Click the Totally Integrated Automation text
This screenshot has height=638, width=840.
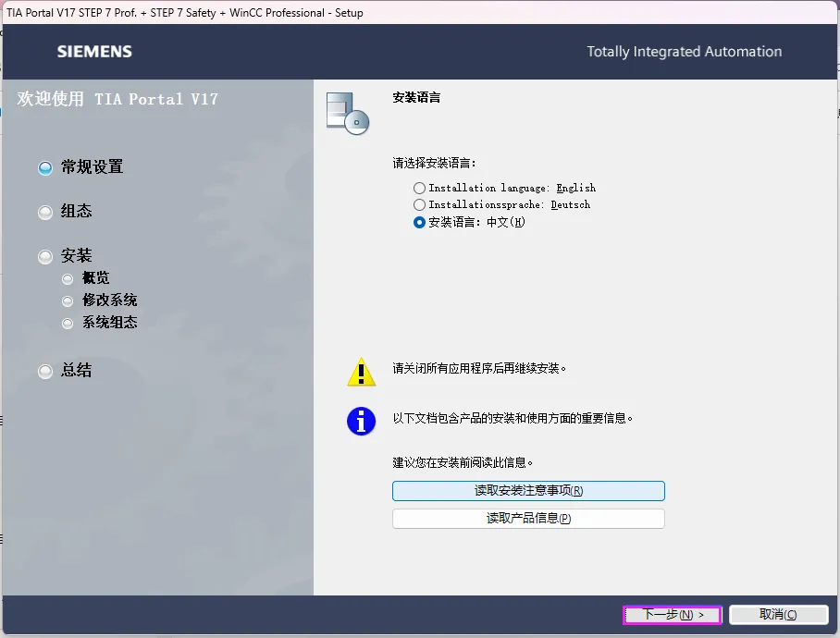point(684,52)
